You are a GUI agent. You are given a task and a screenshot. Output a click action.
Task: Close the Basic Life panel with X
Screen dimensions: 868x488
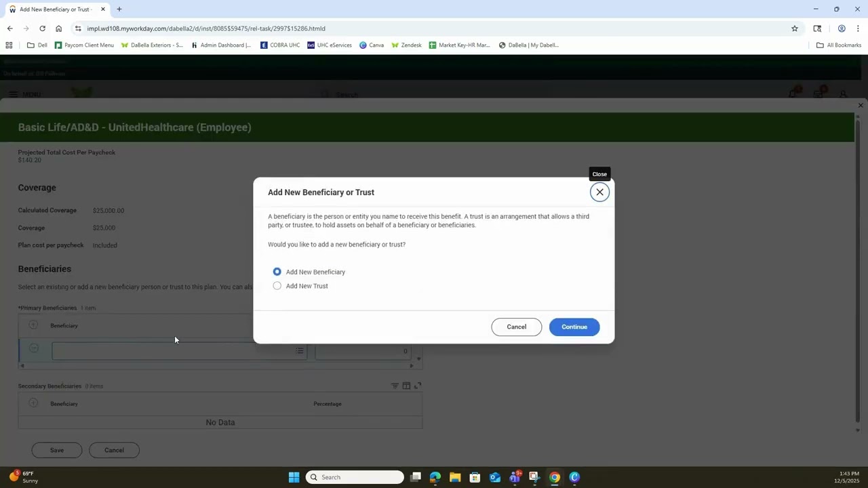[x=861, y=105]
